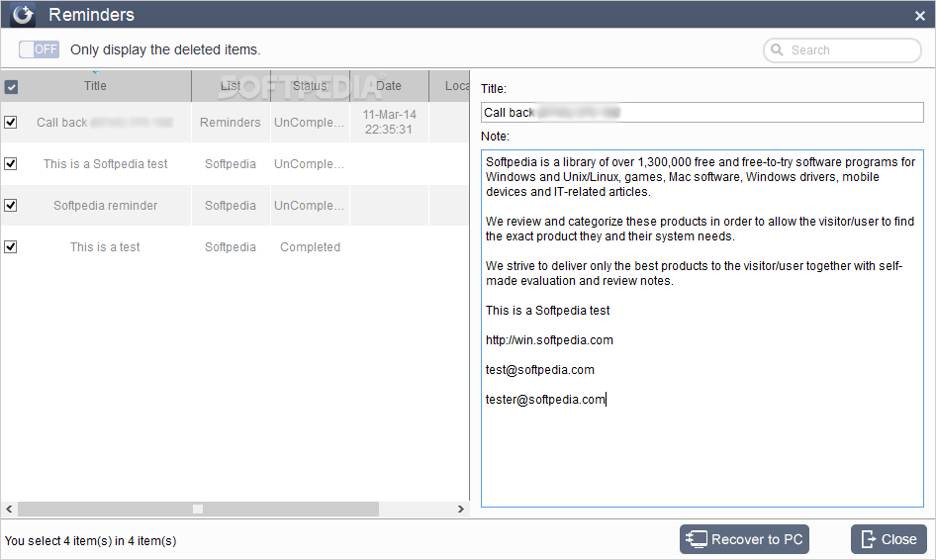Click 'You select 4 item(s) in 4 item(s)' status text
This screenshot has width=936, height=560.
click(91, 541)
